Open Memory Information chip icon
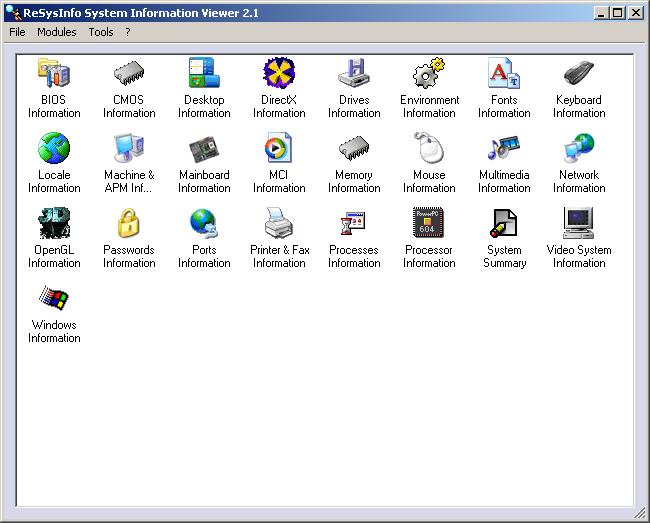This screenshot has height=523, width=650. click(354, 148)
